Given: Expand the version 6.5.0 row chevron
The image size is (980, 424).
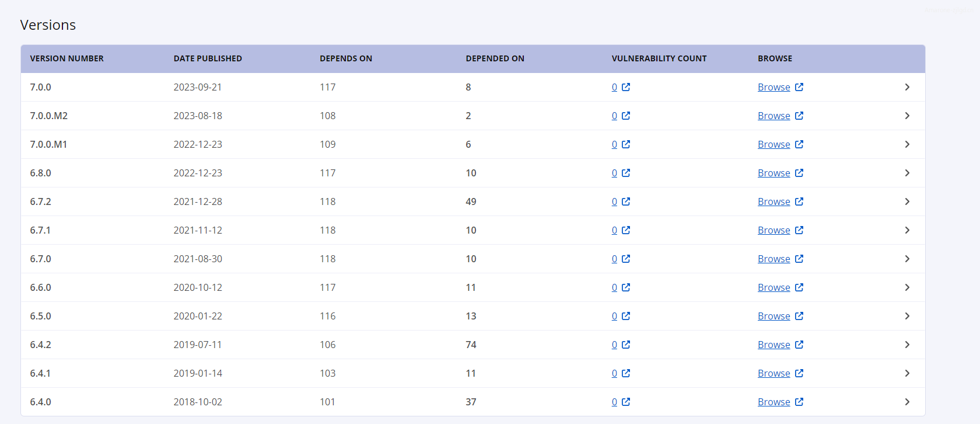Looking at the screenshot, I should [x=907, y=316].
